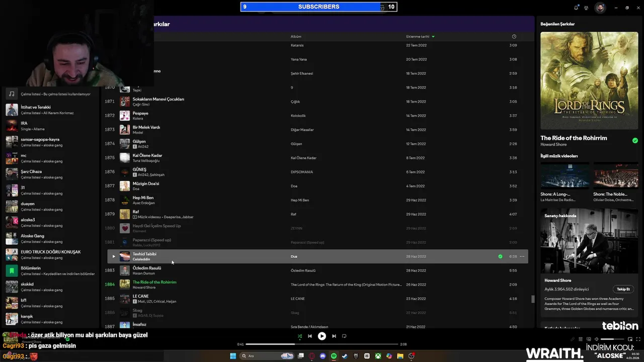Open the play queue icon

581,339
